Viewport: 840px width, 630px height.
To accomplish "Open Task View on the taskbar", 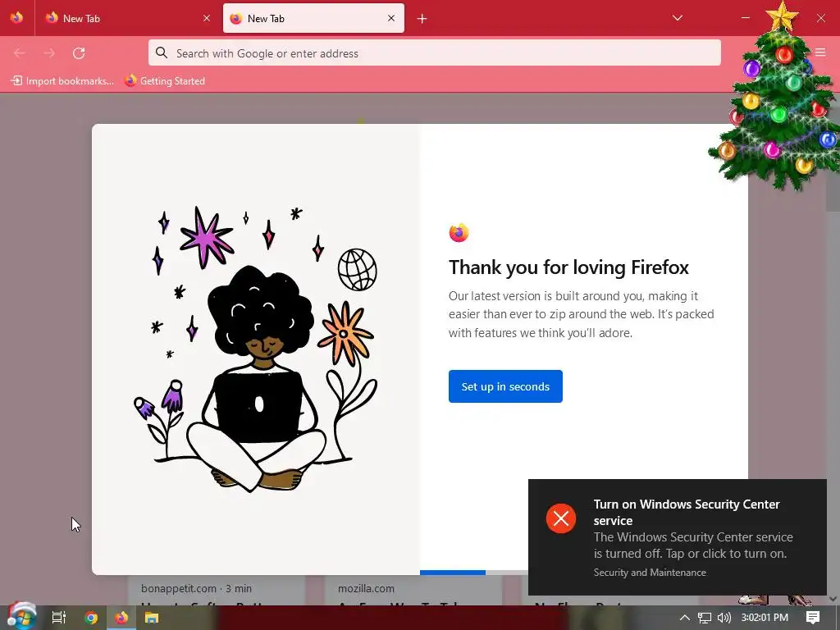I will tap(59, 618).
